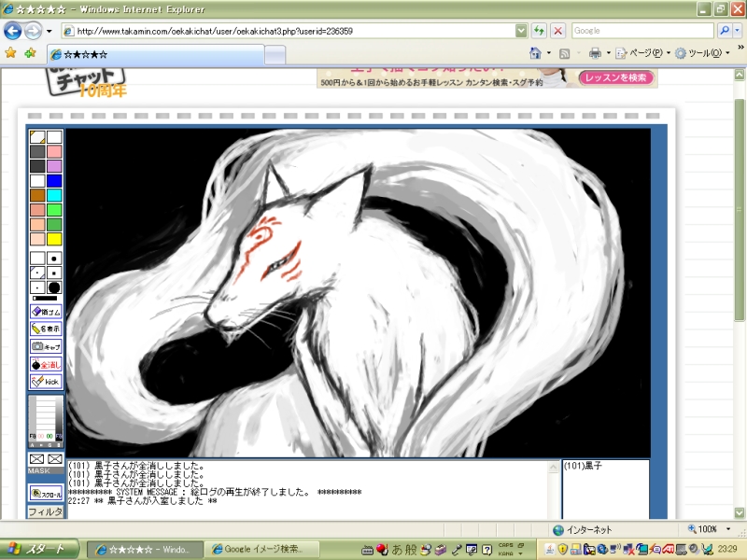Click the search magnifier button
747x560 pixels.
pyautogui.click(x=725, y=31)
